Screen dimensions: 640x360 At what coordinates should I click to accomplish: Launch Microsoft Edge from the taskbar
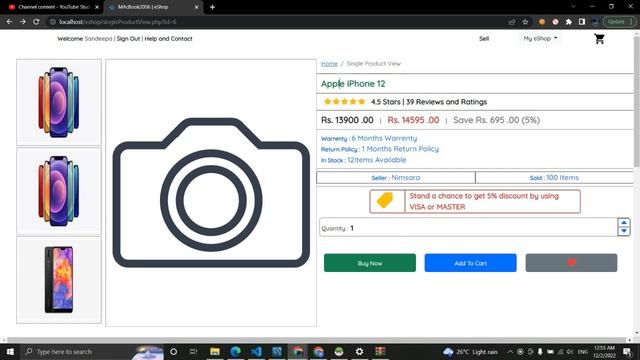point(236,351)
